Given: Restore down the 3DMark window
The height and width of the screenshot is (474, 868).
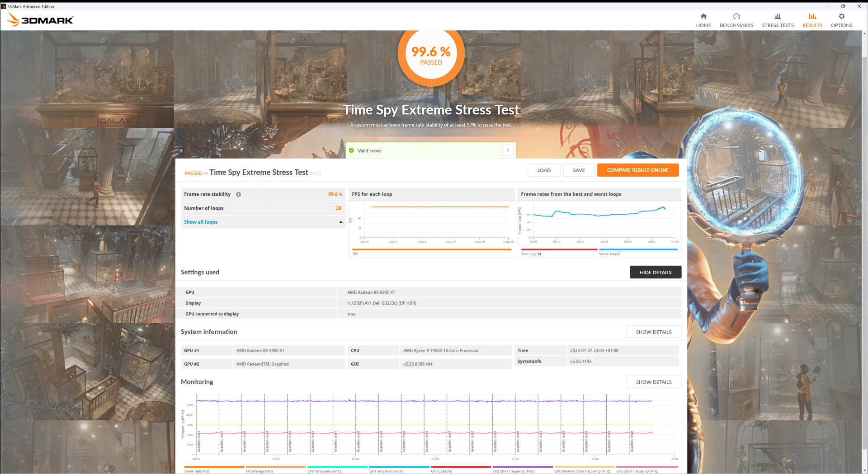Looking at the screenshot, I should click(x=843, y=6).
